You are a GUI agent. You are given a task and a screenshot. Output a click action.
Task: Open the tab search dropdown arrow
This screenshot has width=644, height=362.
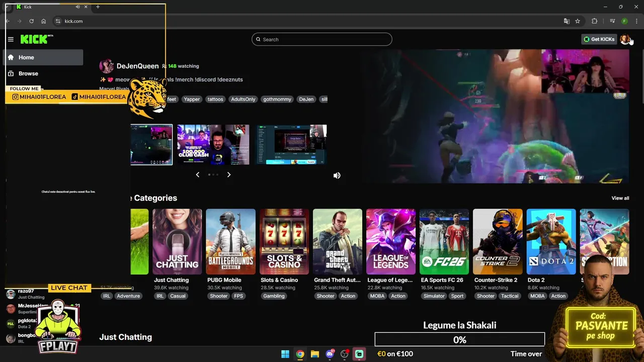coord(7,7)
